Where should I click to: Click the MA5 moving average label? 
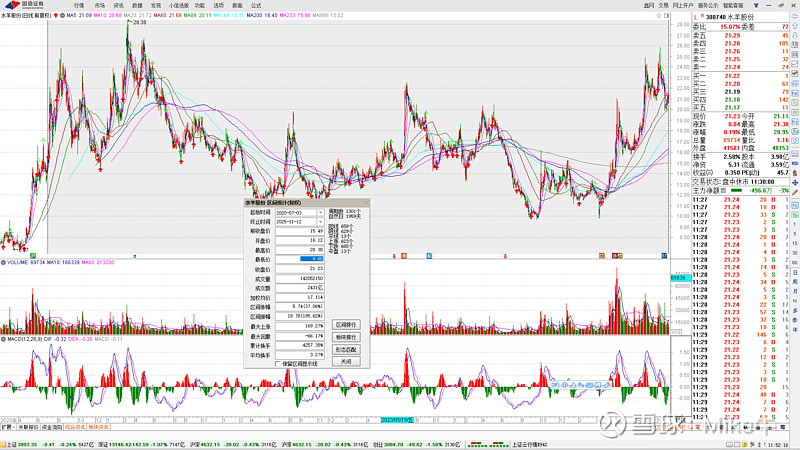click(70, 17)
